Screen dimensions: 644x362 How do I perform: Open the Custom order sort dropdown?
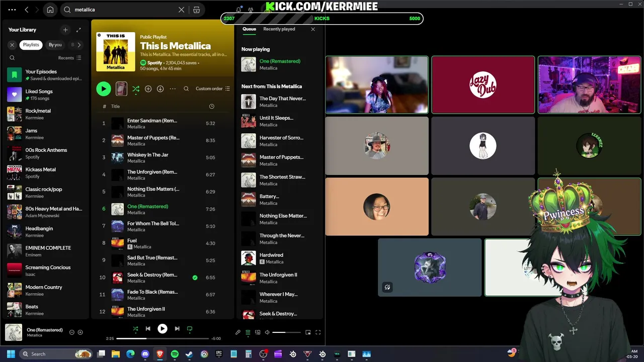(213, 89)
